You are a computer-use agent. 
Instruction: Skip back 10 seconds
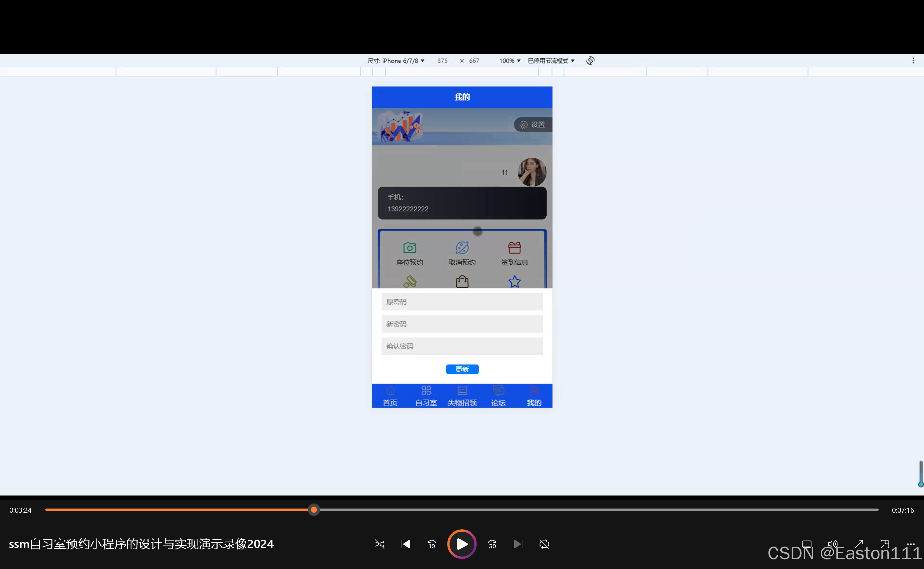[431, 544]
